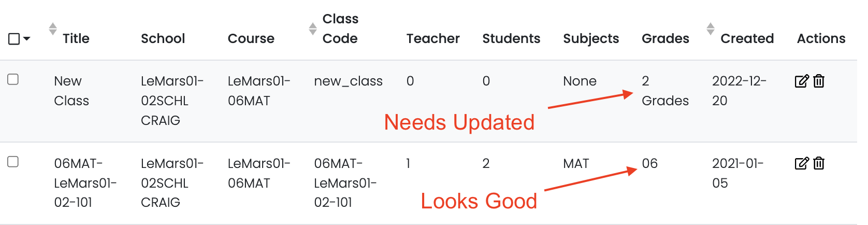Toggle the select-all header checkbox
The height and width of the screenshot is (225, 868).
(x=14, y=39)
